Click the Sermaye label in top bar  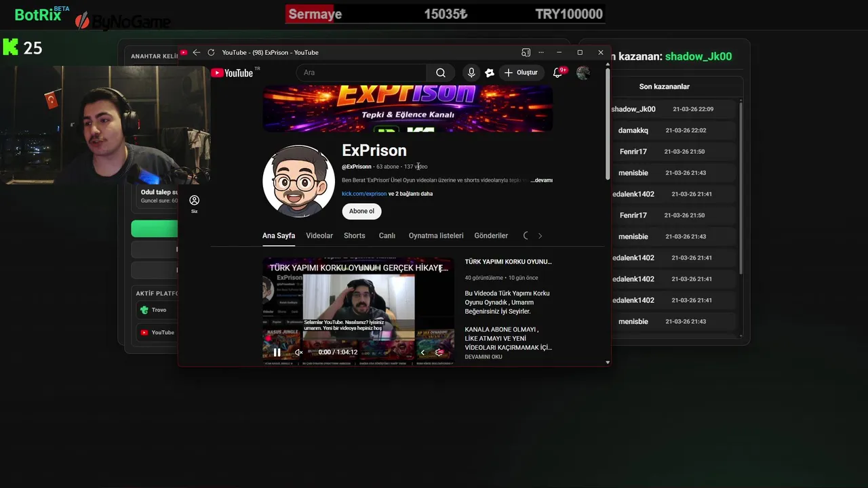tap(315, 14)
